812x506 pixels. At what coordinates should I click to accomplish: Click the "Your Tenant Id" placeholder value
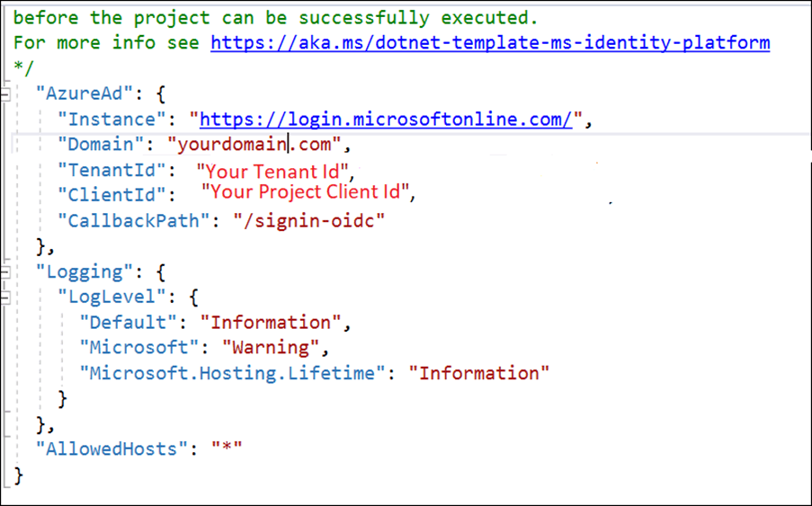tap(276, 170)
